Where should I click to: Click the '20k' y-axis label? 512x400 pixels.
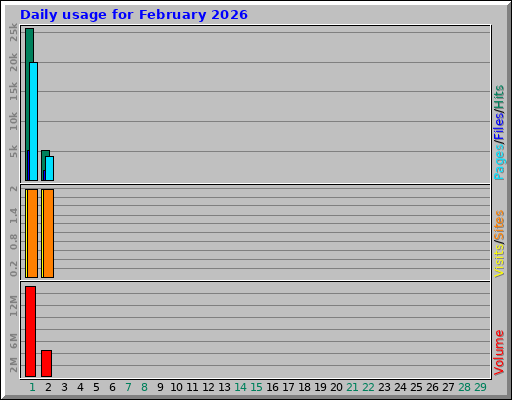(x=13, y=62)
